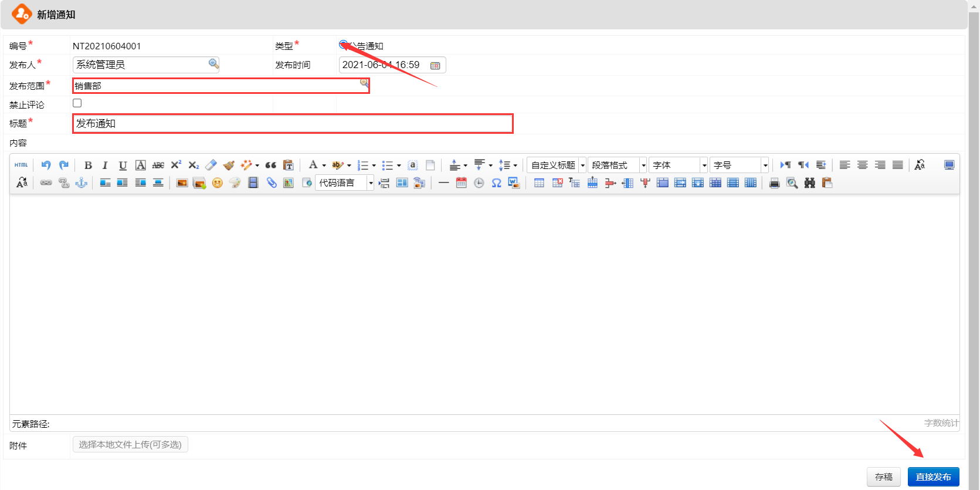Attach a file with paperclip icon

(x=271, y=183)
